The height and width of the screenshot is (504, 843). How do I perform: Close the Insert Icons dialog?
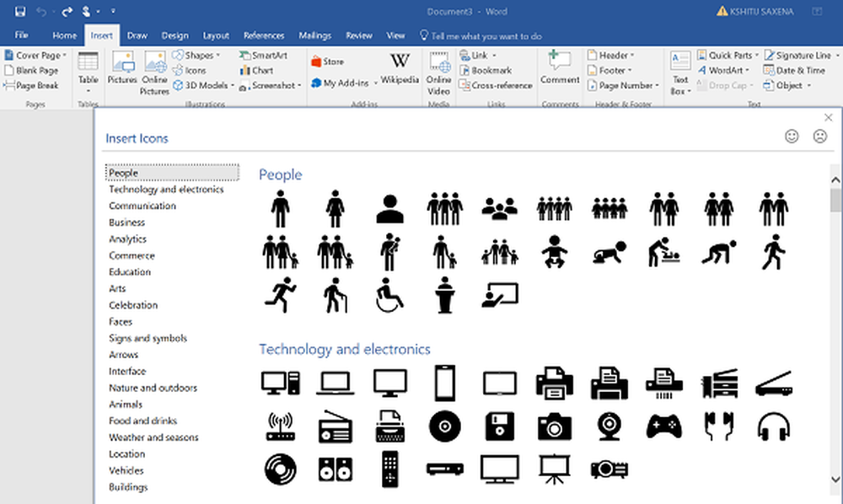828,117
